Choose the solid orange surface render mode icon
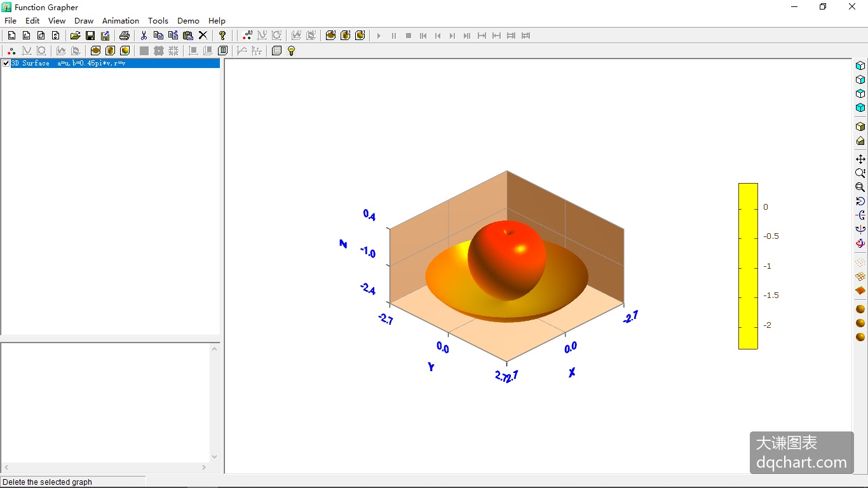This screenshot has width=868, height=488. (860, 290)
